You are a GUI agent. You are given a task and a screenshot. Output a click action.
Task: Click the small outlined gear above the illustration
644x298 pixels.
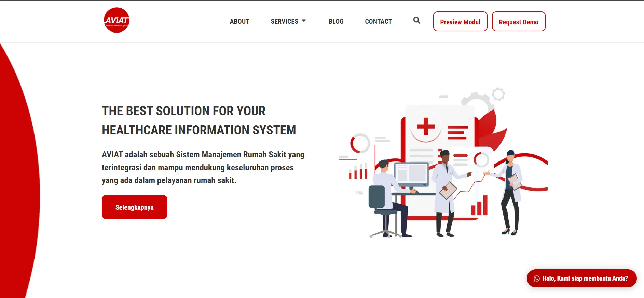click(x=498, y=94)
